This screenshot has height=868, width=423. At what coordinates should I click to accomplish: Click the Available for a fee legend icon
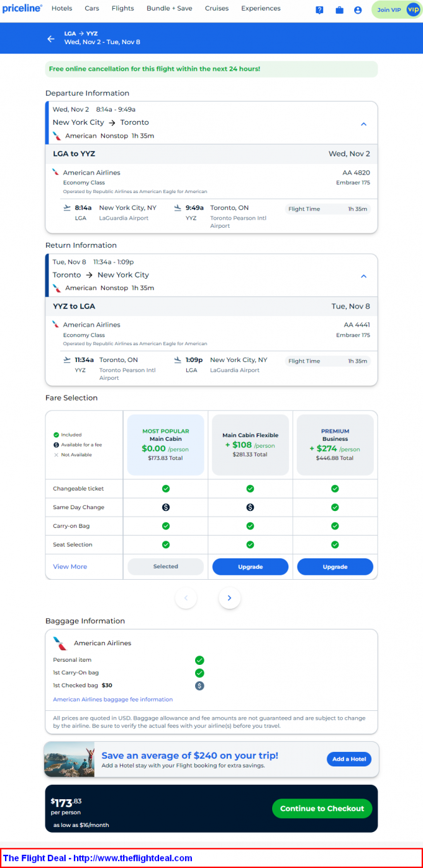pyautogui.click(x=56, y=445)
